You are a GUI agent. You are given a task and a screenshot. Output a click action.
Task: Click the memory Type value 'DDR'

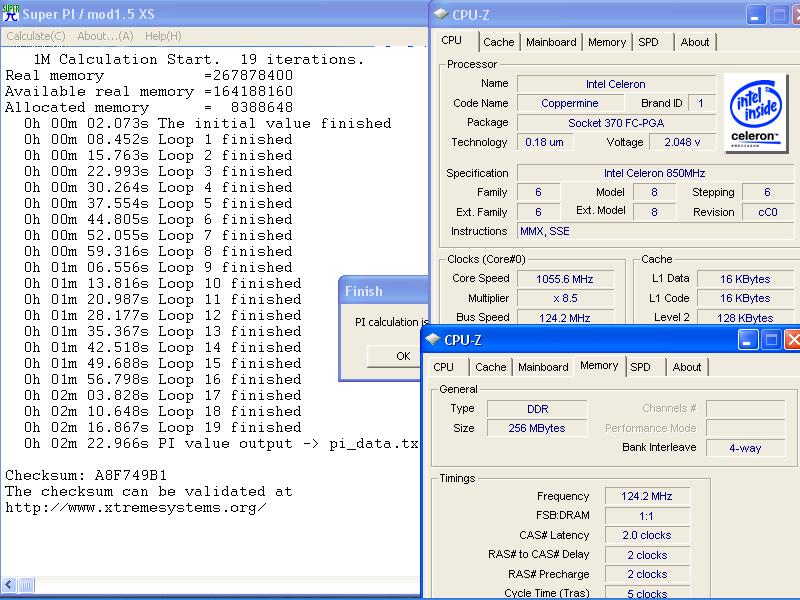[x=537, y=409]
